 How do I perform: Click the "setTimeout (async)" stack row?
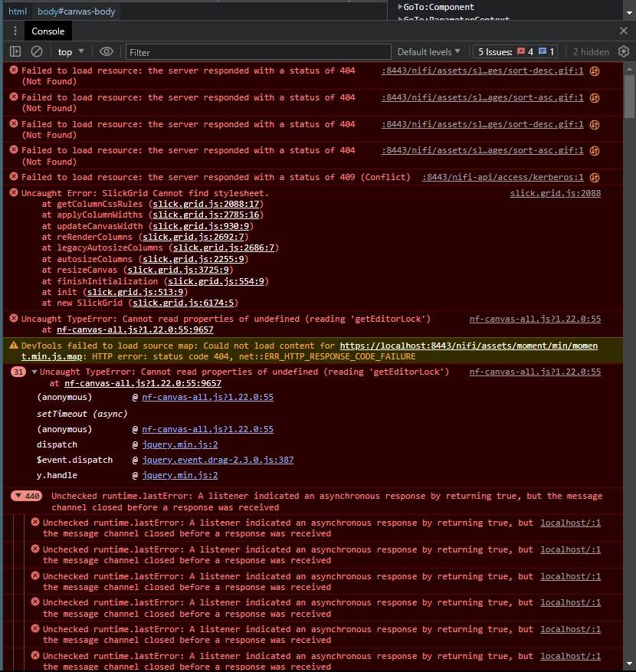pyautogui.click(x=82, y=414)
